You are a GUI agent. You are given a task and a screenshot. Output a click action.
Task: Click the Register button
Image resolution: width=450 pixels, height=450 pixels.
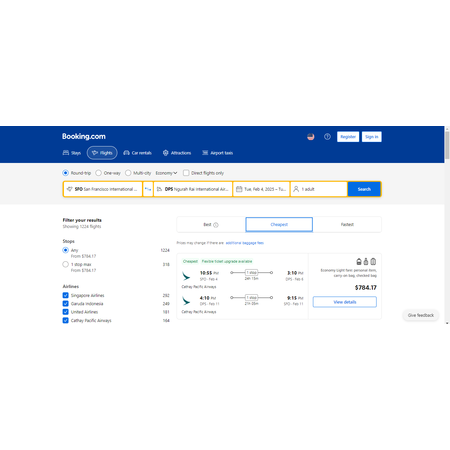(x=348, y=137)
